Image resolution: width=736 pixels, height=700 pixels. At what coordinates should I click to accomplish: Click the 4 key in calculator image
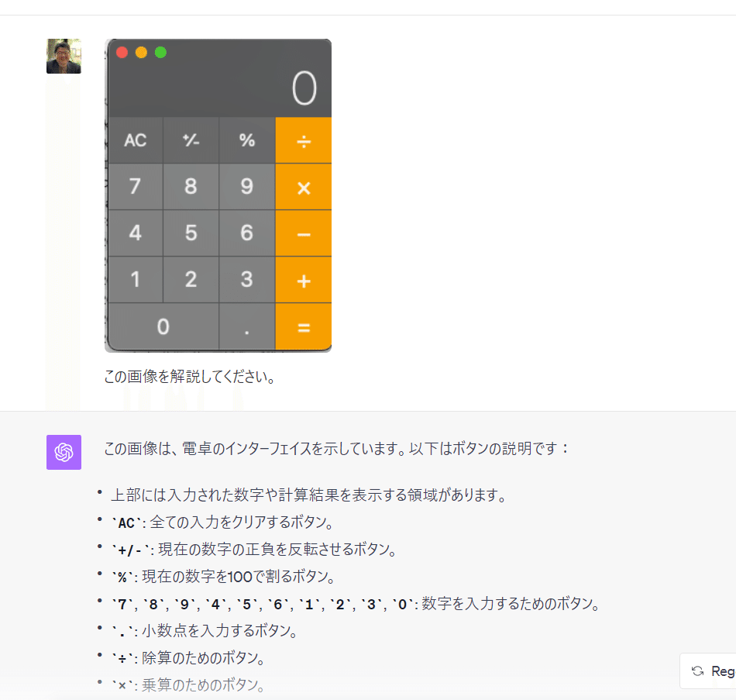coord(136,233)
